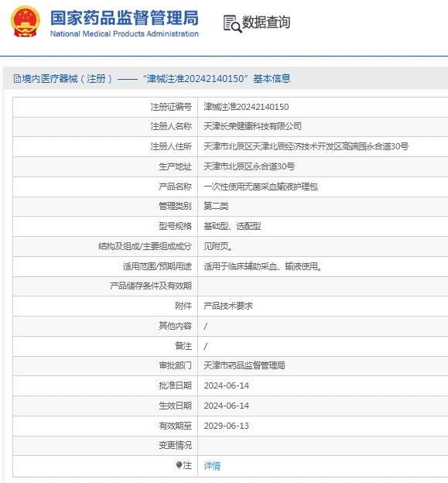448x483 pixels.
Task: Click the 管理类别 label
Action: [175, 206]
